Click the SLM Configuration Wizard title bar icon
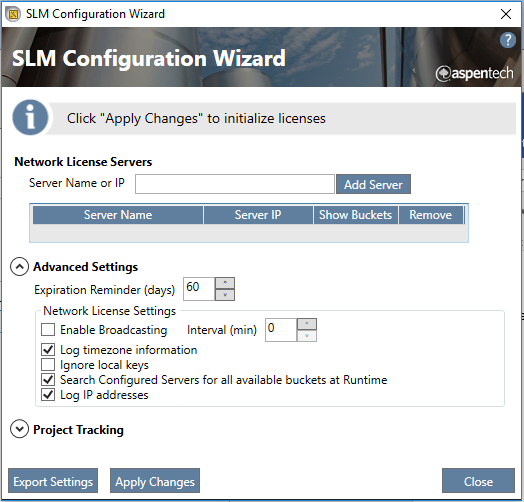 [13, 14]
